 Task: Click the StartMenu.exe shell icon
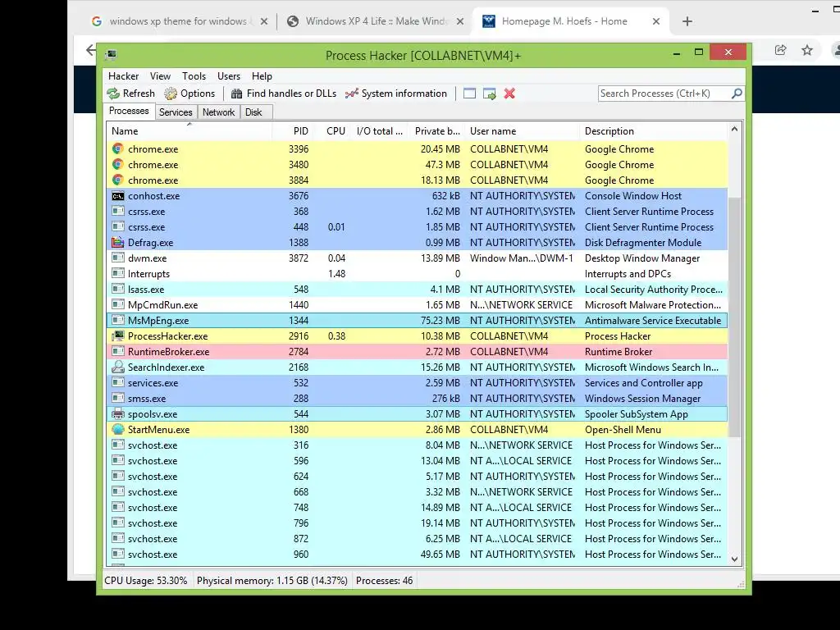click(118, 429)
